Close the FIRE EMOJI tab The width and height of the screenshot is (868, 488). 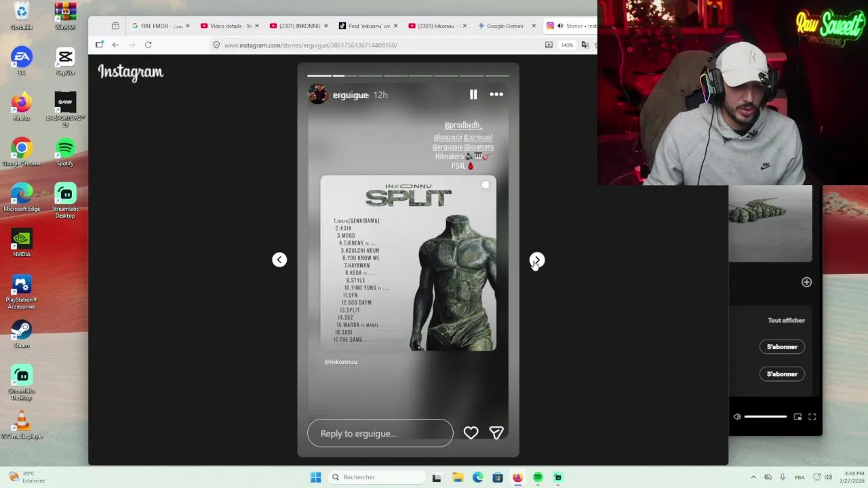click(188, 26)
